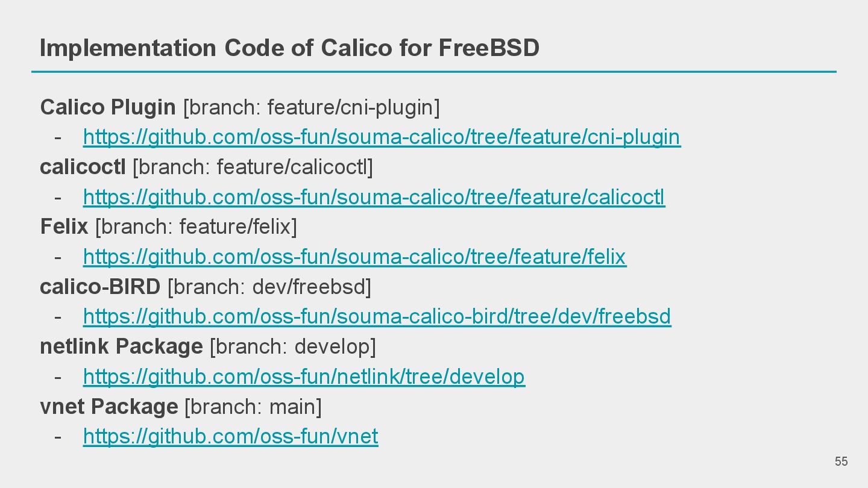
Task: Click the "[branch: main]" label
Action: click(253, 407)
